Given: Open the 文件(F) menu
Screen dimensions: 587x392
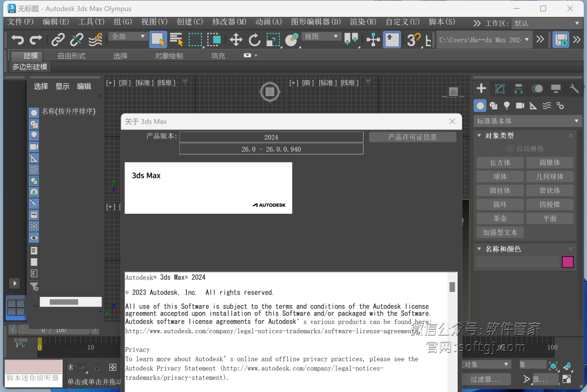Looking at the screenshot, I should 21,22.
